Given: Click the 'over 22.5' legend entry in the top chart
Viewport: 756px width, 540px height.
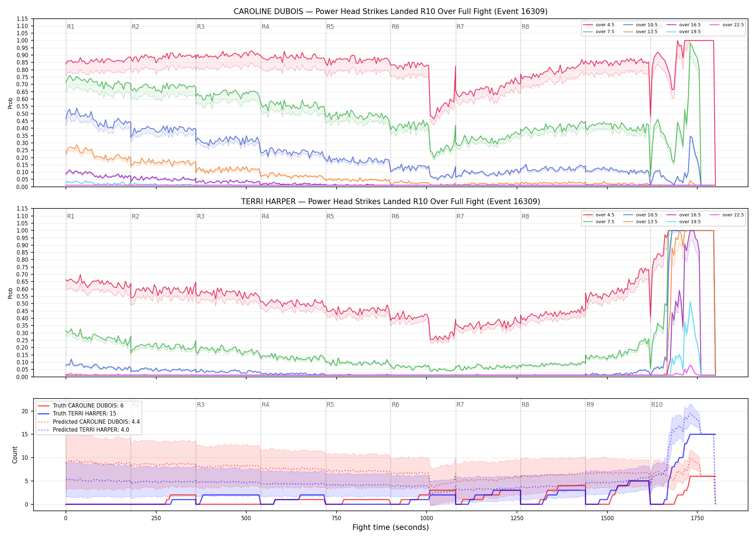Looking at the screenshot, I should 726,25.
